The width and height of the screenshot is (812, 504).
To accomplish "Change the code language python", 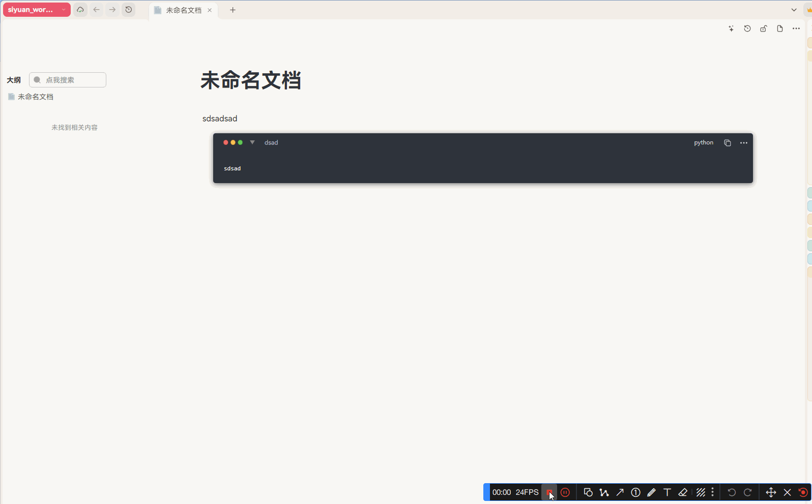I will 704,143.
